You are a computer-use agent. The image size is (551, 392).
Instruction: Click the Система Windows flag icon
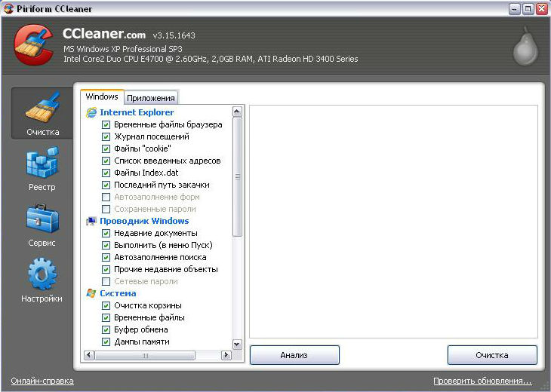pos(91,293)
